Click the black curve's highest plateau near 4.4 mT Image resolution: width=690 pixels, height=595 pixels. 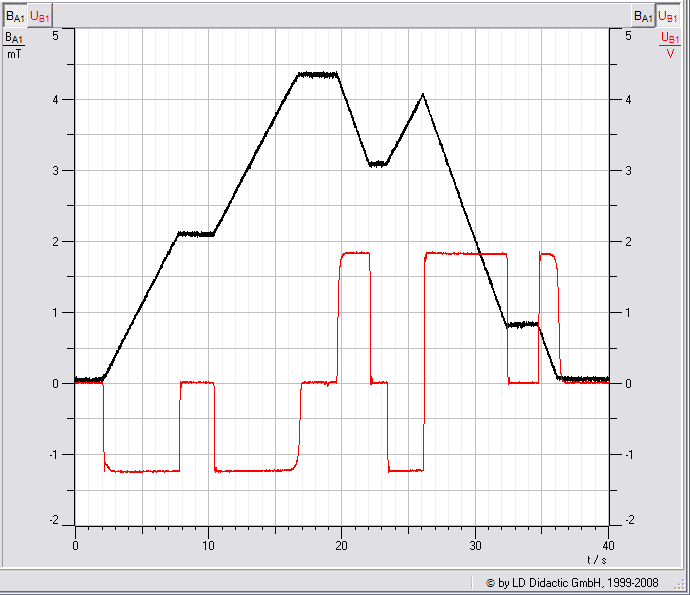[318, 74]
